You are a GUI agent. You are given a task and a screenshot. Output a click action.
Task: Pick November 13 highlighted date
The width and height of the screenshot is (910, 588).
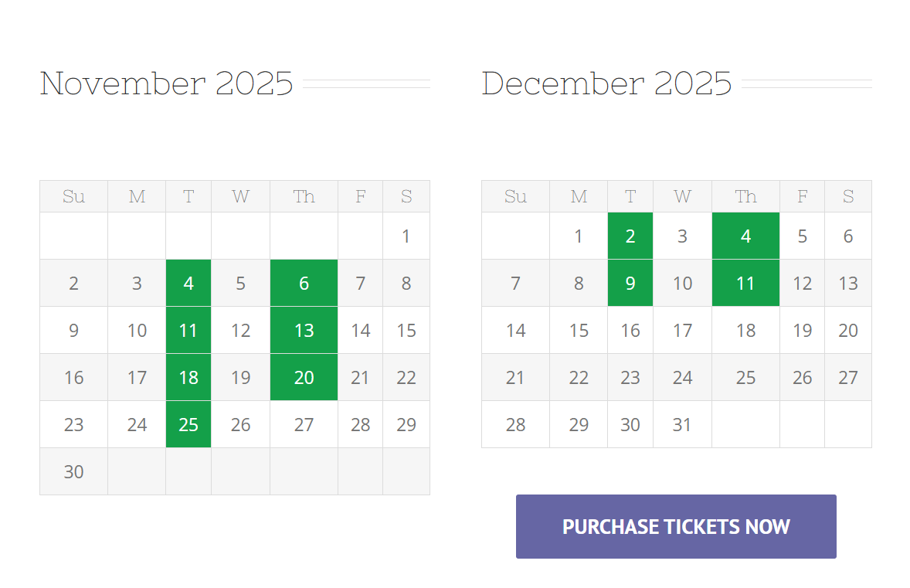click(x=304, y=330)
